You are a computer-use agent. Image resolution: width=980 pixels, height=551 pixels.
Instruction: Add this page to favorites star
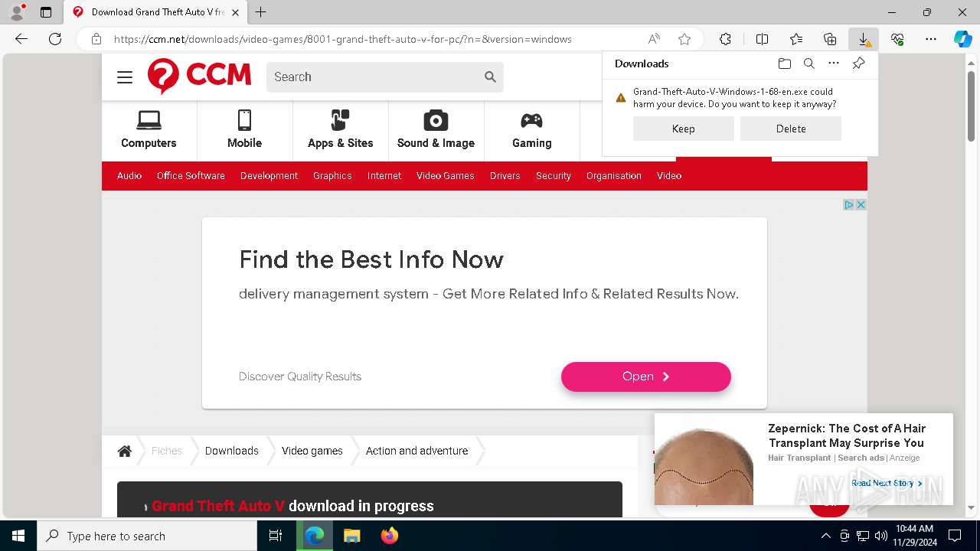tap(684, 39)
